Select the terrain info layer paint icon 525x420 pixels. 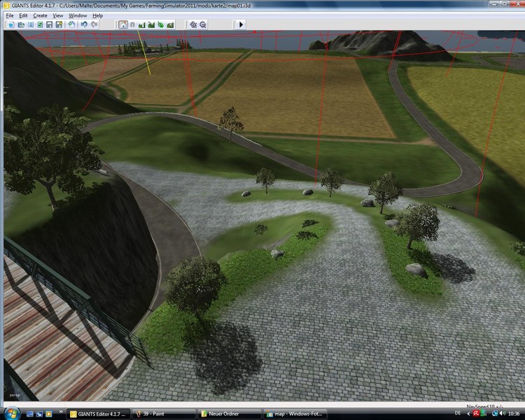(x=170, y=24)
